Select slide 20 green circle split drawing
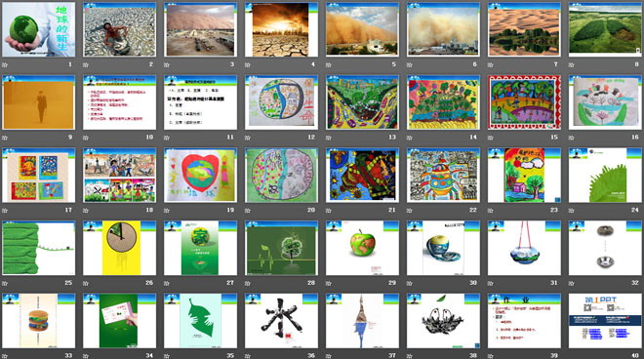The width and height of the screenshot is (644, 359). point(281,175)
